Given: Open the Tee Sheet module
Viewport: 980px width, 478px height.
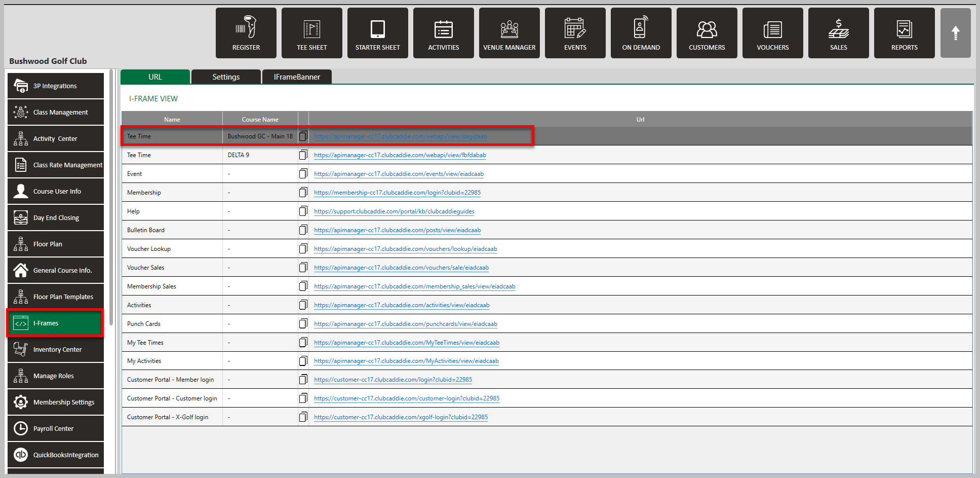Looking at the screenshot, I should [312, 33].
